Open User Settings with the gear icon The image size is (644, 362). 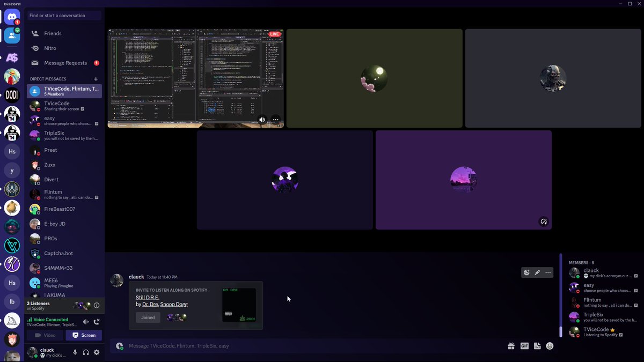[97, 352]
